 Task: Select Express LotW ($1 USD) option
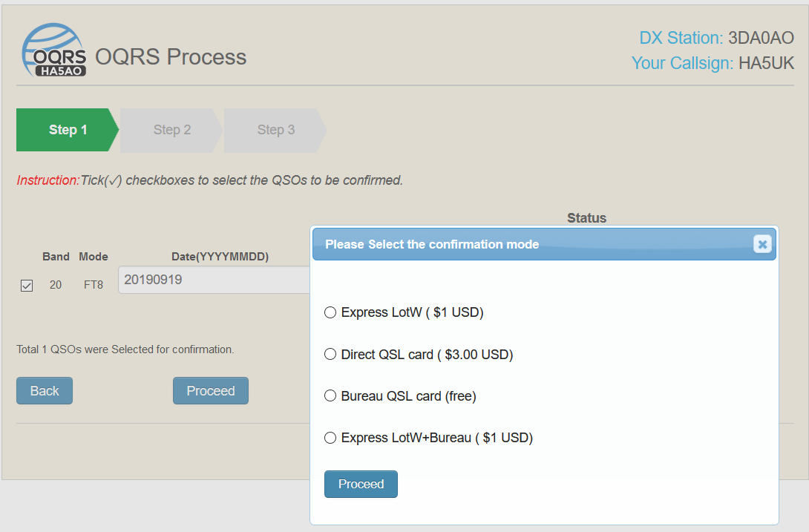(x=330, y=313)
